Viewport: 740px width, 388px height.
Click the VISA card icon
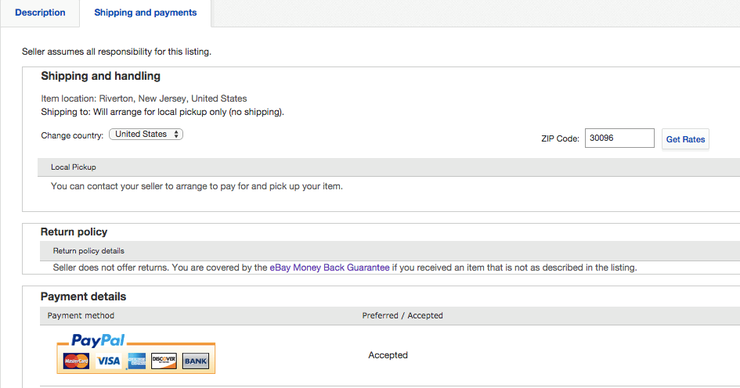tap(109, 361)
